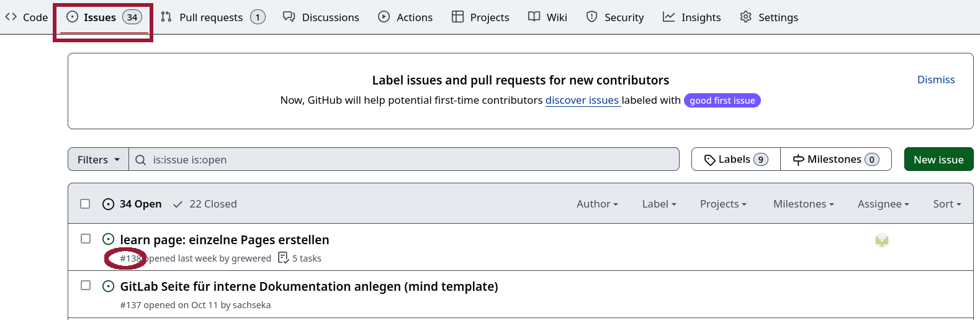Open the Discussions tab

point(321,17)
